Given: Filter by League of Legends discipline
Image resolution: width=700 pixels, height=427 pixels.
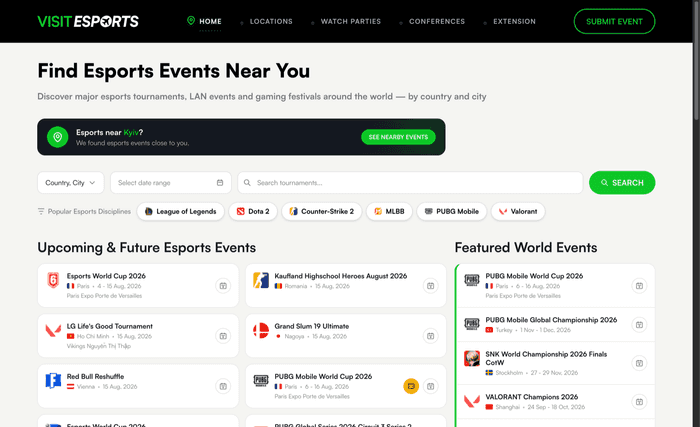Looking at the screenshot, I should tap(180, 211).
